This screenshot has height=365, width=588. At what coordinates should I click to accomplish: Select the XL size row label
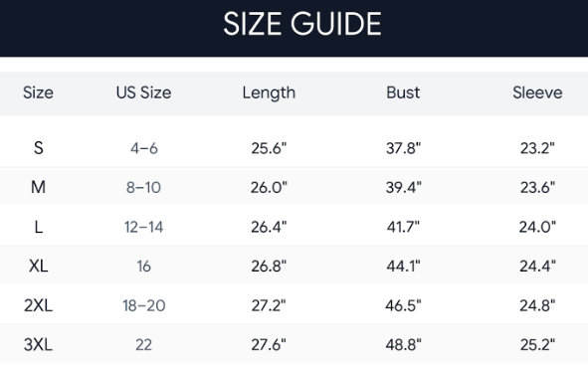click(x=38, y=267)
